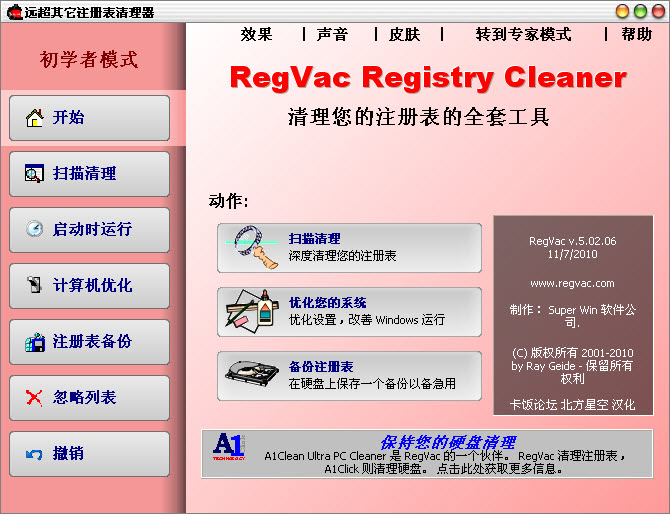
Task: Click the blue undo arrow beside 撤销
Action: click(33, 454)
